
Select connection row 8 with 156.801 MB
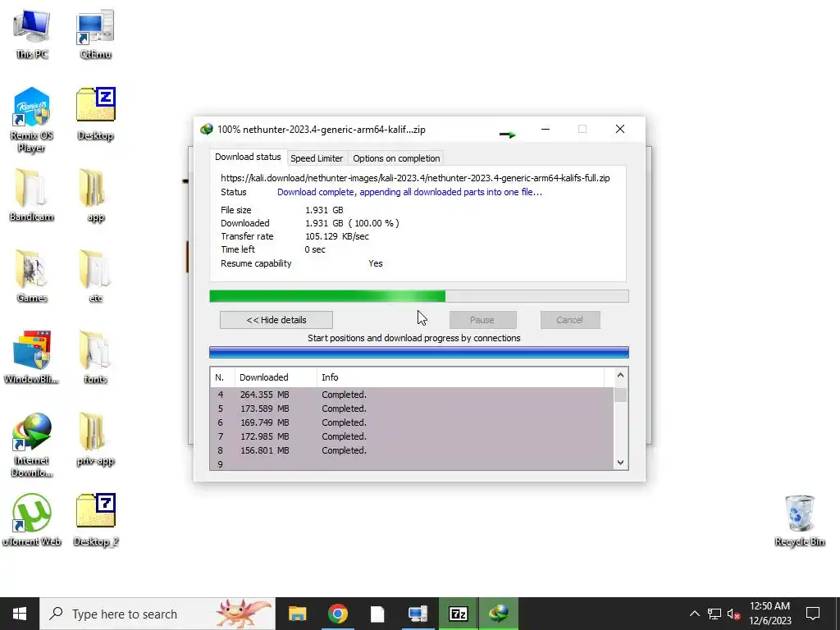coord(412,450)
